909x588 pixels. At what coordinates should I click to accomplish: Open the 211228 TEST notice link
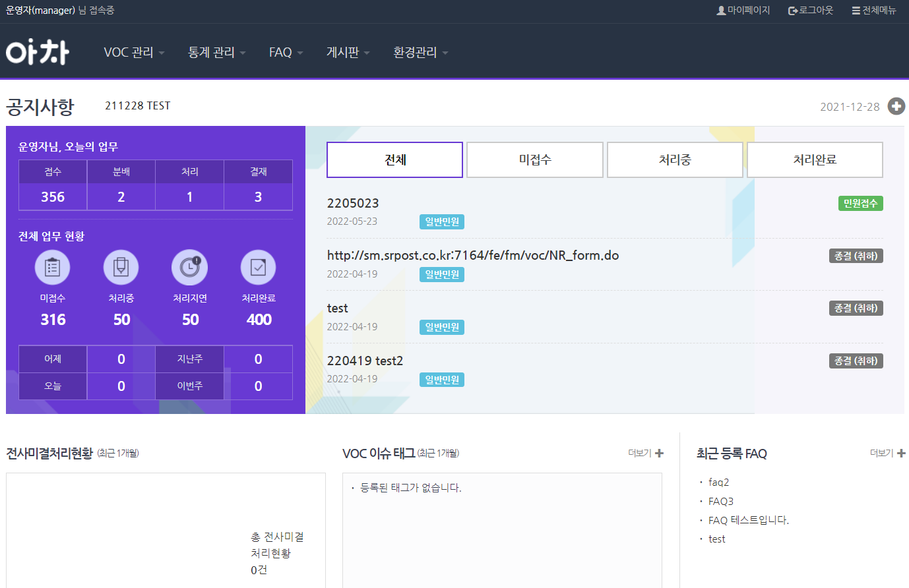point(138,105)
